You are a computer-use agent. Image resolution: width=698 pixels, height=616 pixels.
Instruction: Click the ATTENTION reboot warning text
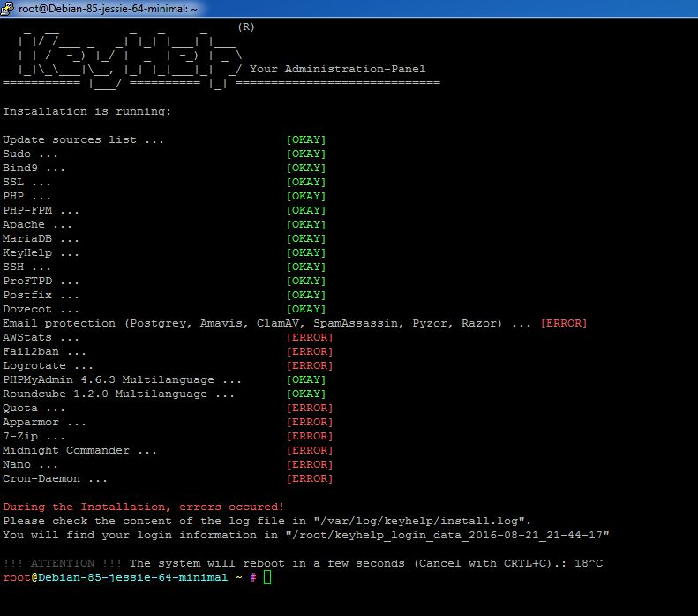click(x=60, y=564)
